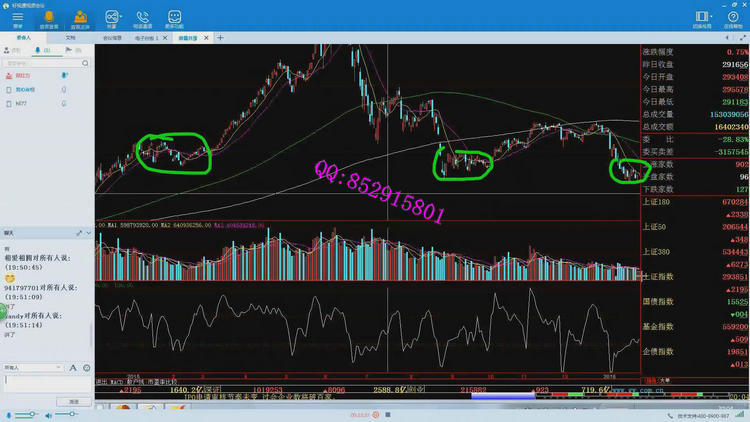Screen dimensions: 750x422
Task: Switch to the 文档 panel tab
Action: (70, 37)
